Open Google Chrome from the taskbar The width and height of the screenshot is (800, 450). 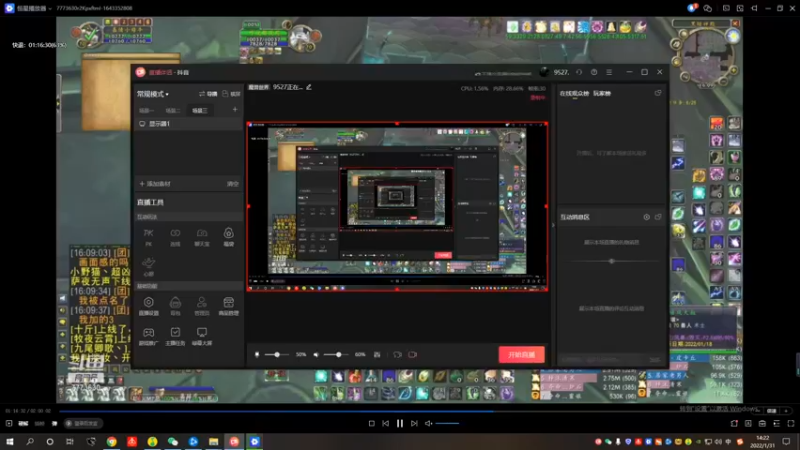[x=112, y=442]
